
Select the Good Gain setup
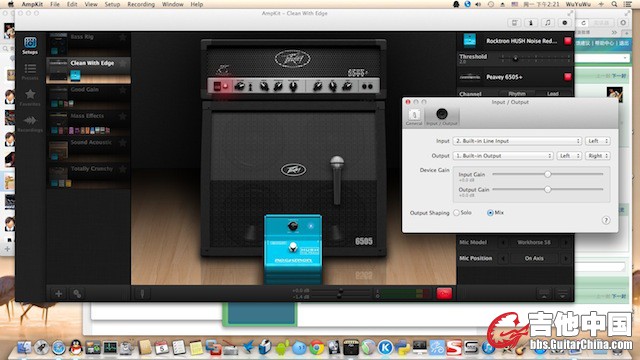pos(89,97)
